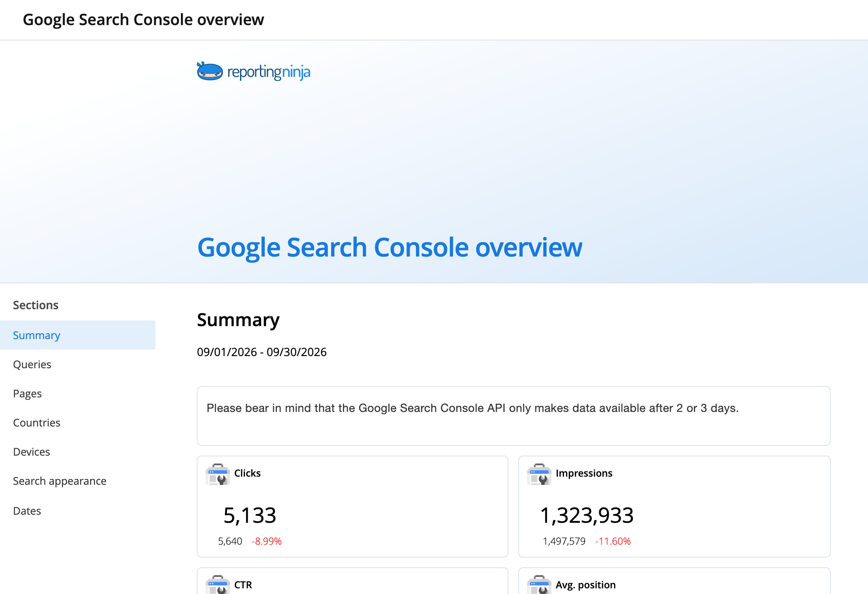Click the CTR card label
This screenshot has width=868, height=594.
tap(243, 585)
